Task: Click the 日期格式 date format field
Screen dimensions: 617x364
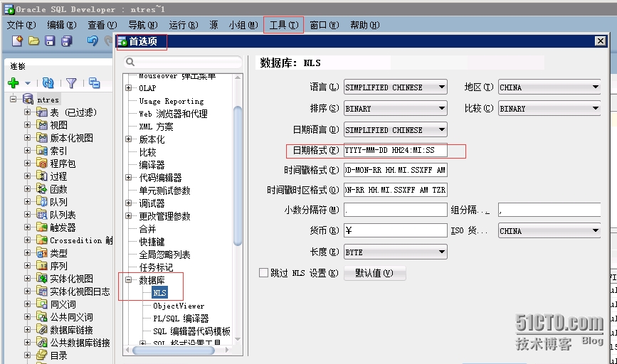Action: click(396, 150)
